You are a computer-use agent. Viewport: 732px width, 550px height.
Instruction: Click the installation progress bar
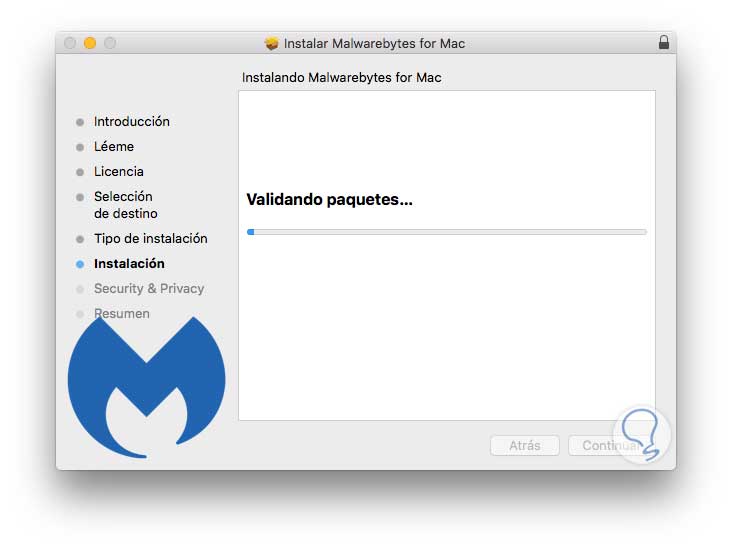coord(447,232)
